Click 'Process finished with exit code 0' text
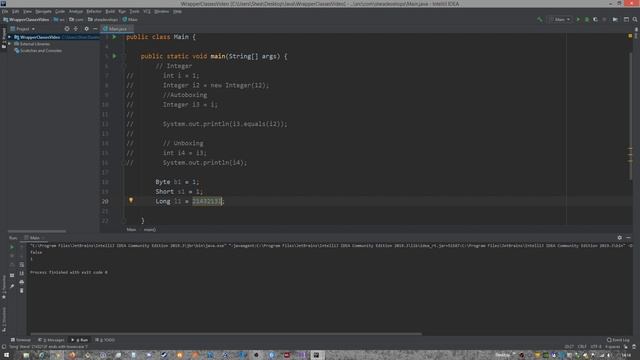The image size is (640, 360). [x=69, y=272]
